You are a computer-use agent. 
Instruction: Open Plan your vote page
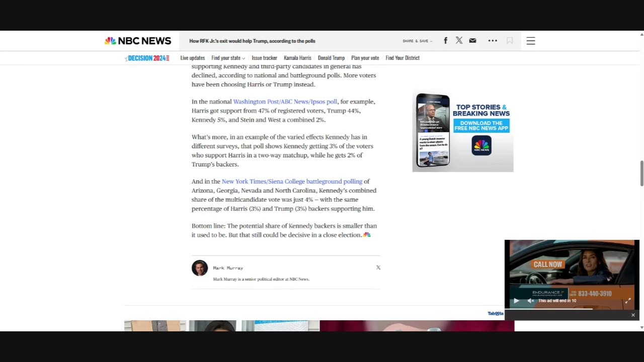(x=365, y=58)
